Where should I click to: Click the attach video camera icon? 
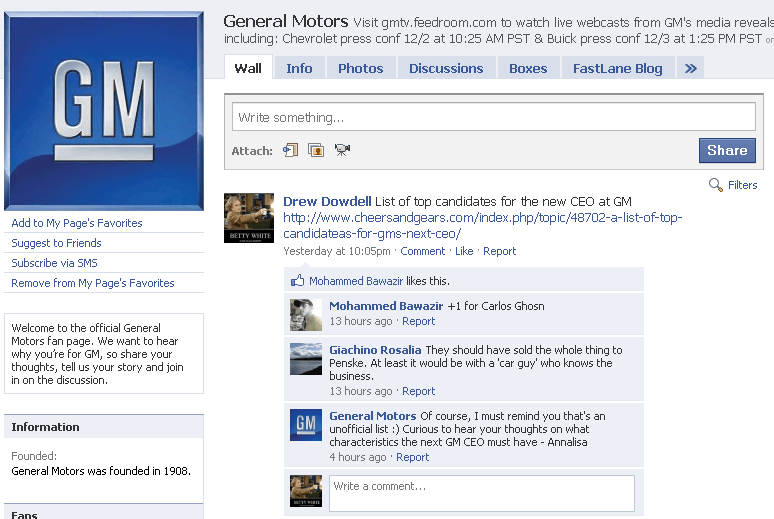(342, 150)
